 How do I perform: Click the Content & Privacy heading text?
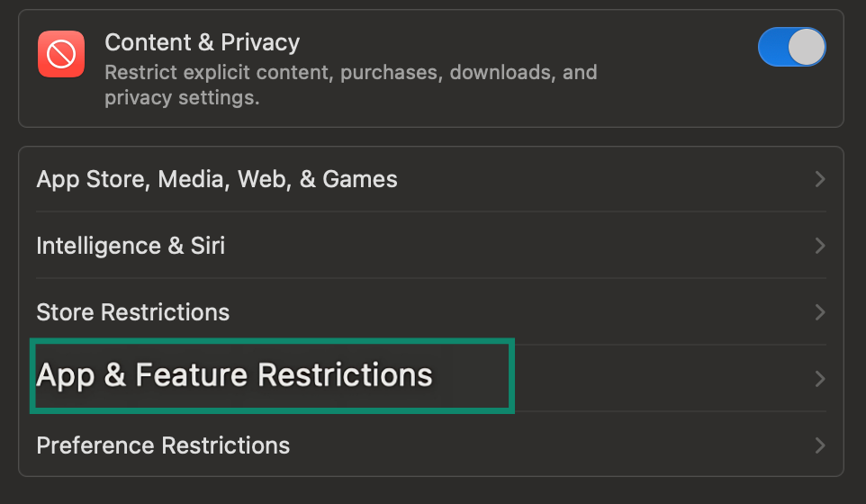202,42
